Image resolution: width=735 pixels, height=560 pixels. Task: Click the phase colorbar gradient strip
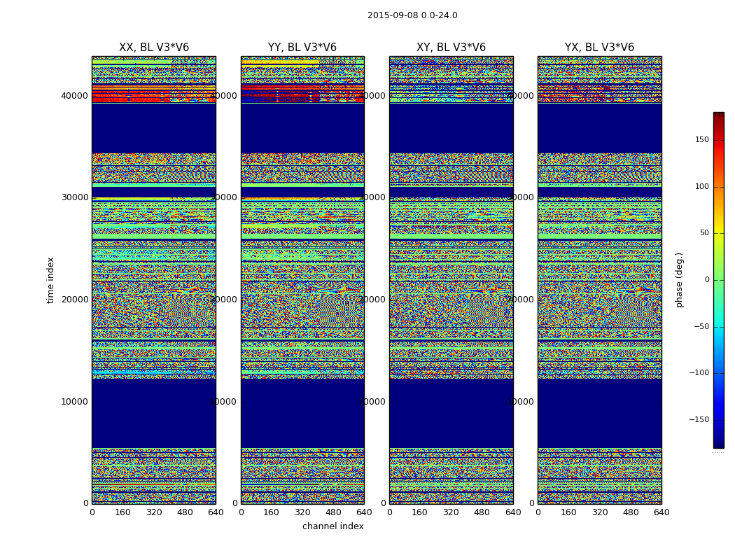click(719, 280)
